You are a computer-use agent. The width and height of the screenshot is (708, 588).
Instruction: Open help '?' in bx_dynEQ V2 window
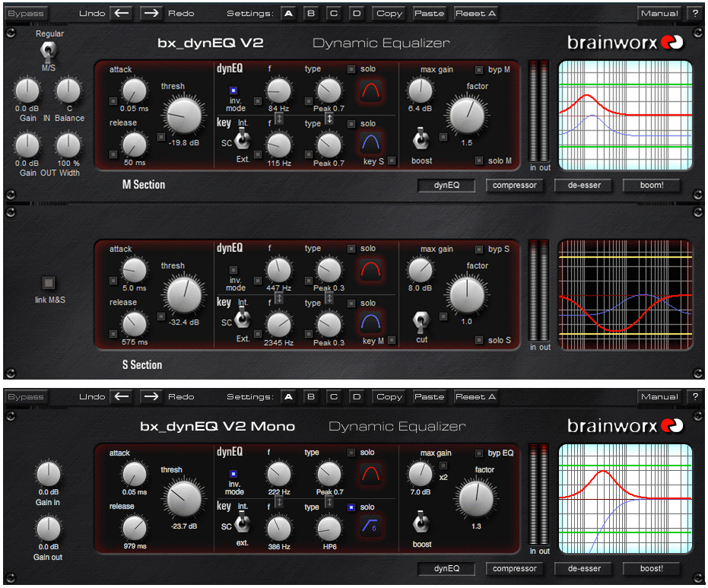(x=695, y=13)
